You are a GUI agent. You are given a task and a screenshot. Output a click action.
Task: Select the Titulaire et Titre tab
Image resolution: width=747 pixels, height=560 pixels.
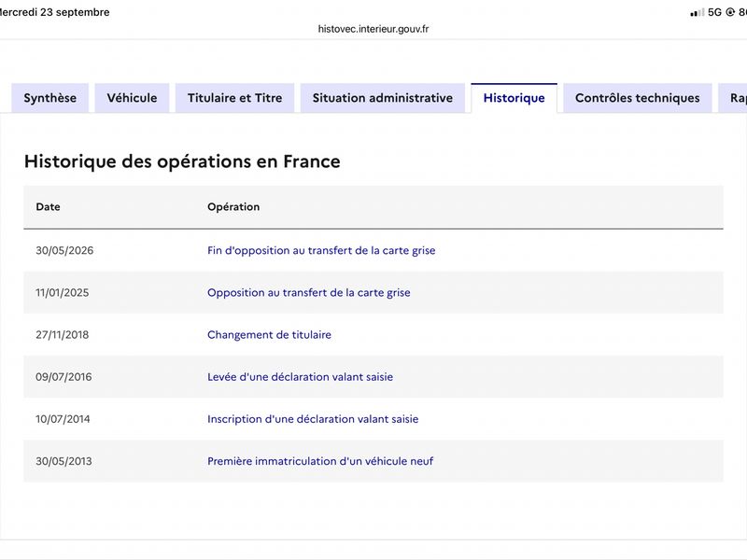pyautogui.click(x=235, y=98)
